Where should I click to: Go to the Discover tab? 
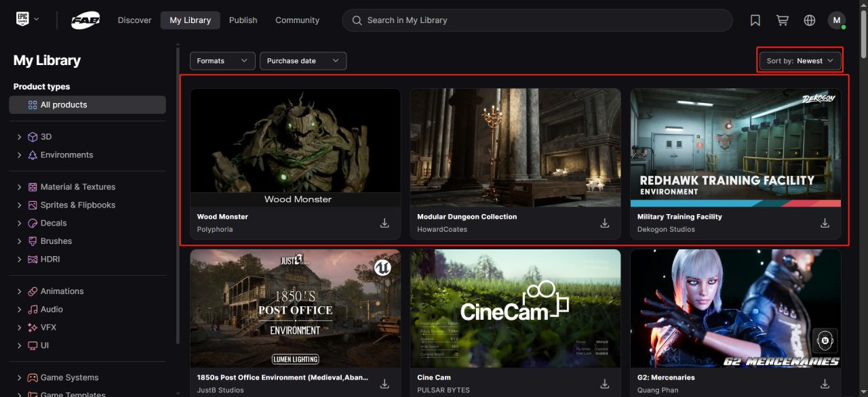pos(134,20)
